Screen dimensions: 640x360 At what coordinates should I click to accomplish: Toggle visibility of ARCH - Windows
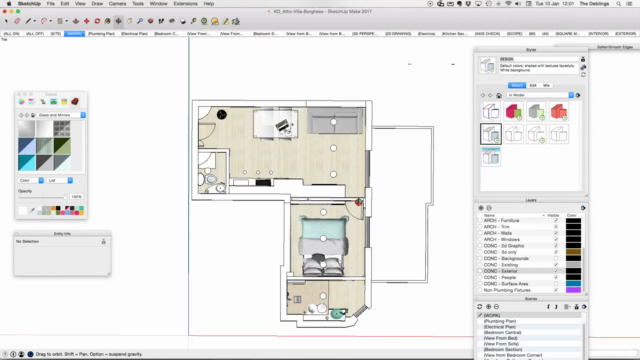[556, 239]
